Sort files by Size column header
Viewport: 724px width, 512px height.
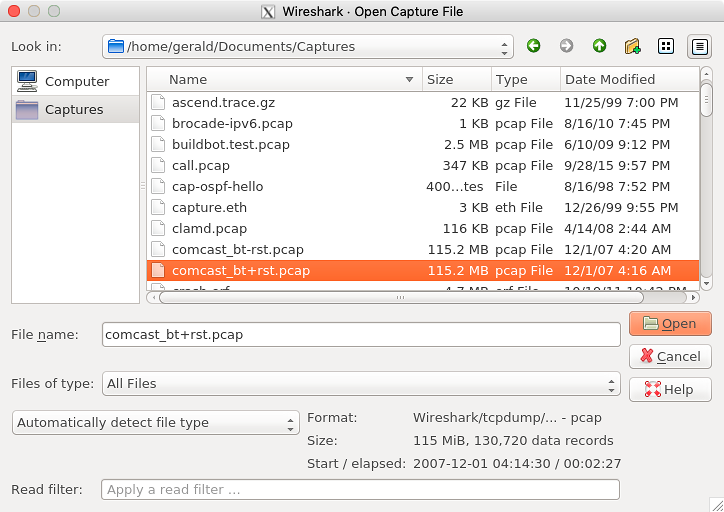(x=456, y=79)
